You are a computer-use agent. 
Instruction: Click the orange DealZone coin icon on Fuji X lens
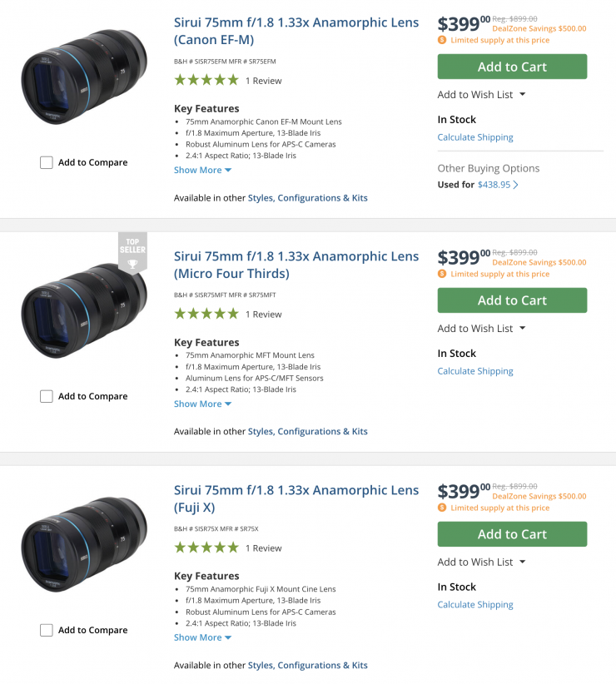coord(442,508)
